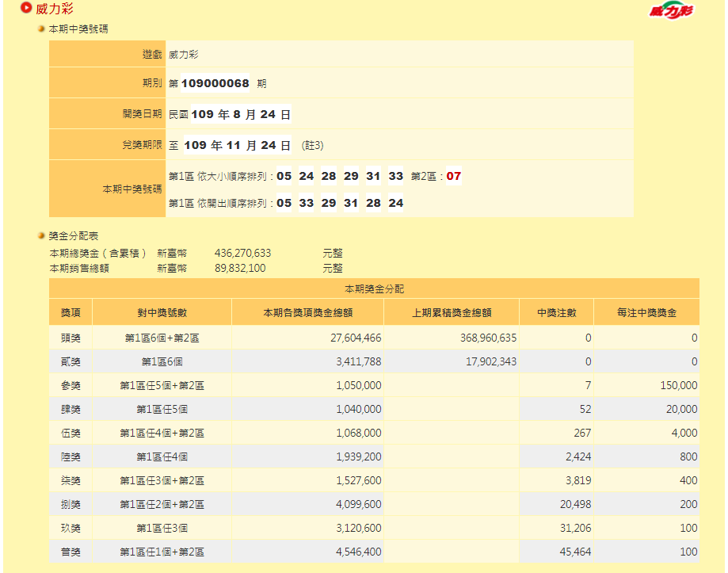
Task: Click the draw date 109 年 8 月 24 日
Action: point(241,114)
